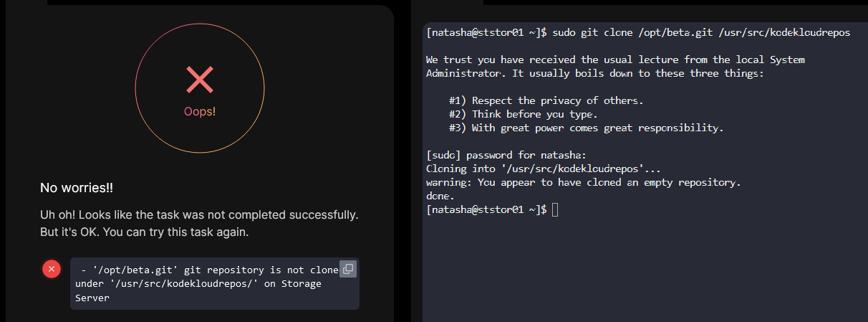Click the copy icon in error message box
Image resolution: width=868 pixels, height=322 pixels.
[347, 269]
